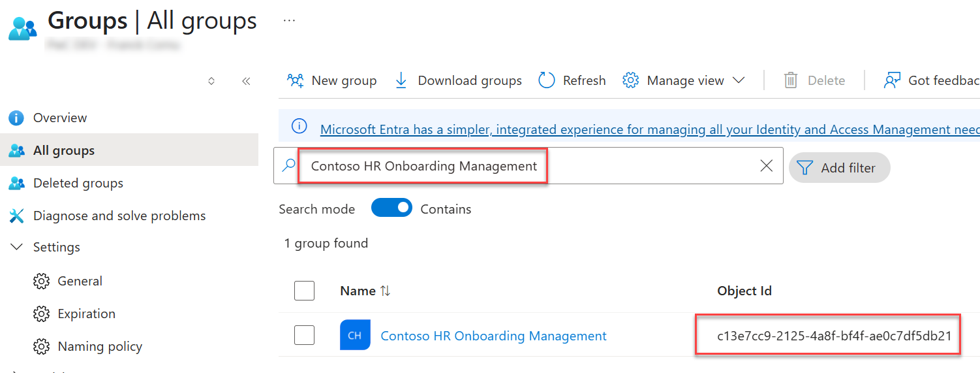Collapse the Settings section in sidebar
Screen dimensions: 980x373
17,247
